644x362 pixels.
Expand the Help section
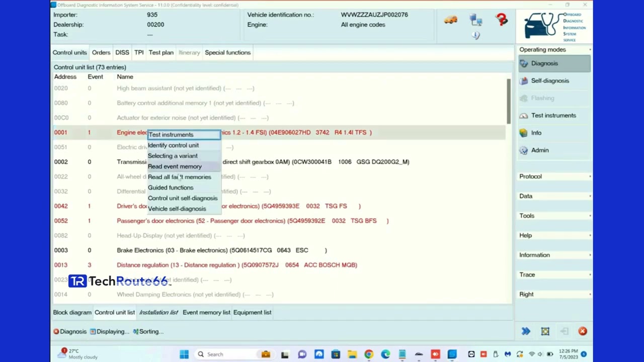[554, 235]
